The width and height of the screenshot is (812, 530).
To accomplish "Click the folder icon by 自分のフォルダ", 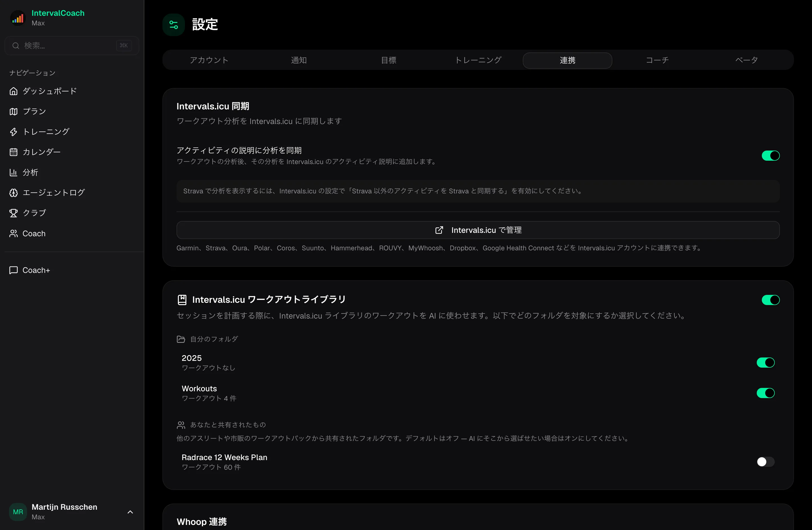I will pos(181,339).
